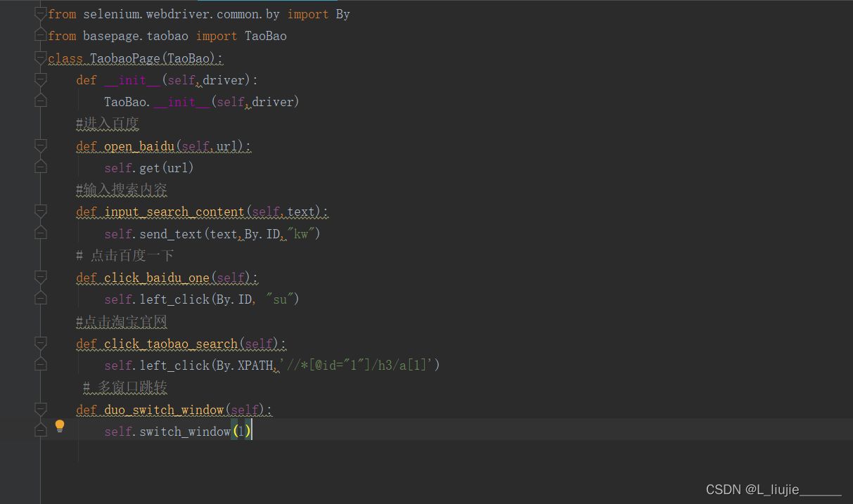Collapse the duo_switch_window method fold marker
Image resolution: width=853 pixels, height=504 pixels.
pyautogui.click(x=41, y=409)
